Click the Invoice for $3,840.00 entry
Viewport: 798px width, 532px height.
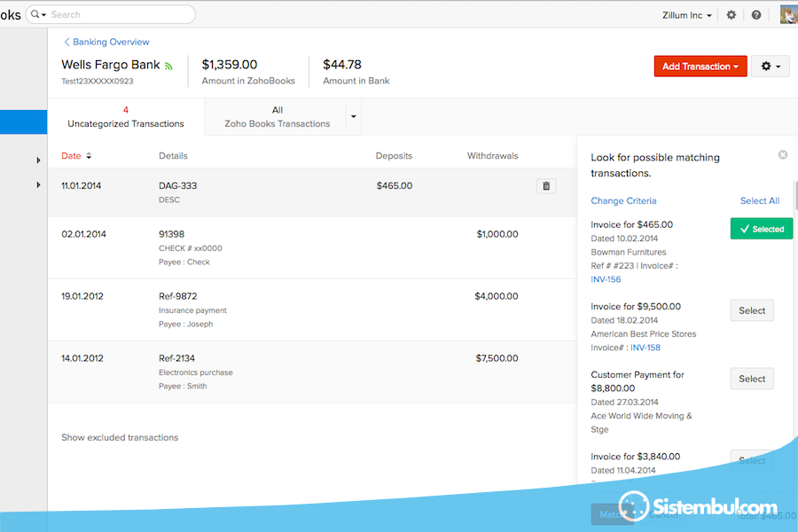[635, 457]
